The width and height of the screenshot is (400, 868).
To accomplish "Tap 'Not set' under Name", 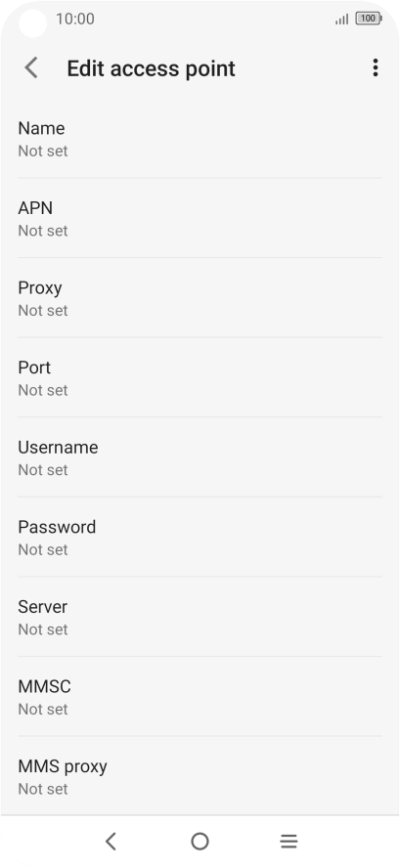I will tap(43, 151).
